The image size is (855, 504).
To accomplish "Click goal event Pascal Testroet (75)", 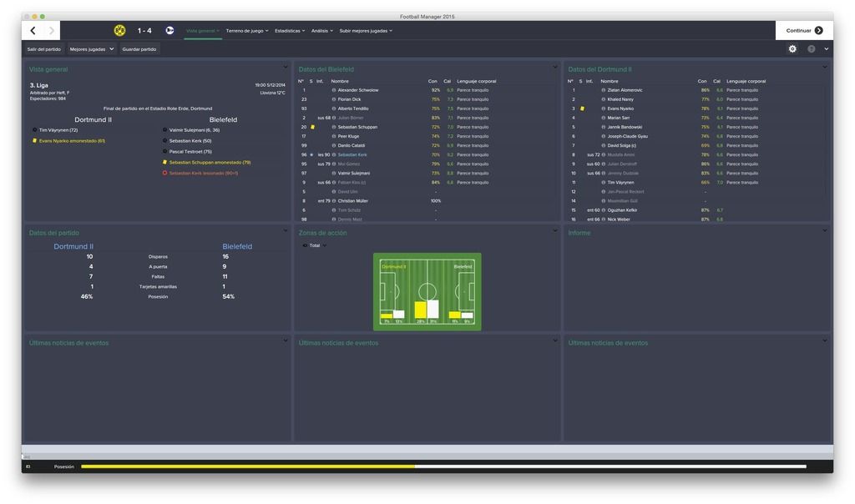I will point(190,152).
